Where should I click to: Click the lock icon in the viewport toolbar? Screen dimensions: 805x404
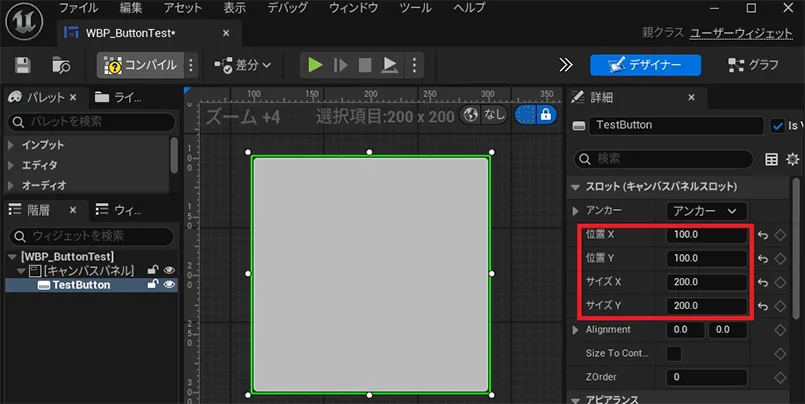pos(545,115)
